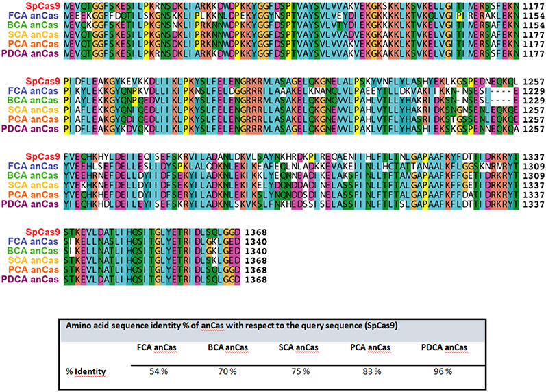The width and height of the screenshot is (546, 392).
Task: Select FCA anCas label of row ending 1229
Action: tap(33, 90)
